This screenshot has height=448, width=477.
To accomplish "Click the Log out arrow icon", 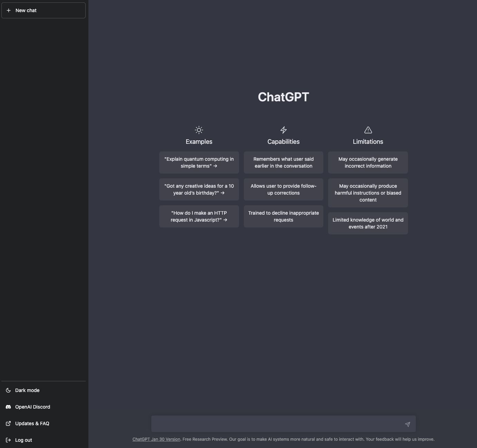I will click(8, 440).
